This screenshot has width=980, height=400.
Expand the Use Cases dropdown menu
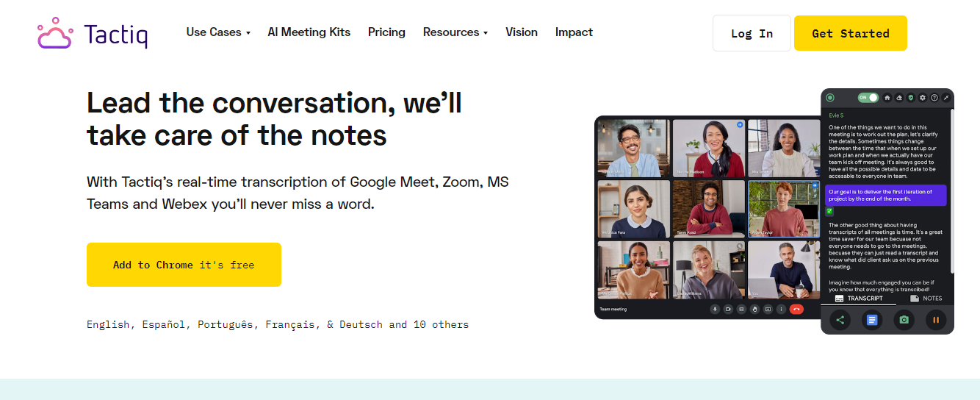(x=218, y=32)
